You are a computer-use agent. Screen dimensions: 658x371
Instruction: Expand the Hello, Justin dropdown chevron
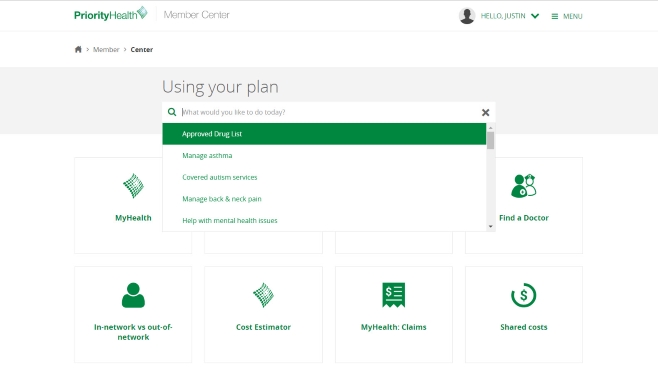tap(535, 16)
